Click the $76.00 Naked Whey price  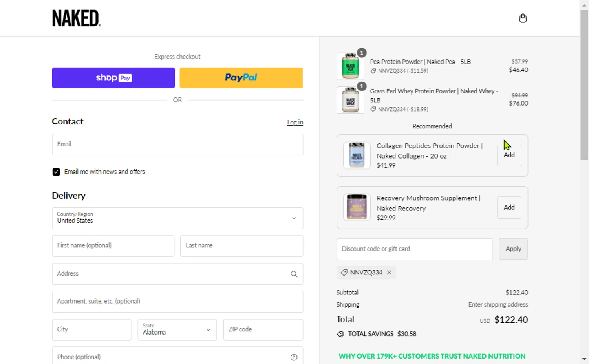[x=518, y=103]
